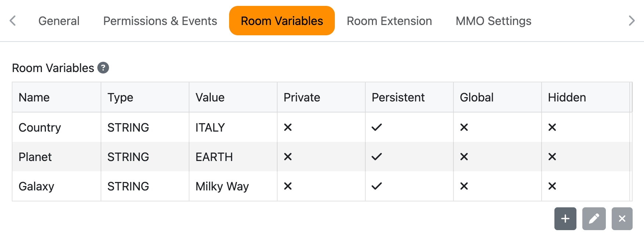Open the MMO Settings tab
644x236 pixels.
[x=493, y=21]
